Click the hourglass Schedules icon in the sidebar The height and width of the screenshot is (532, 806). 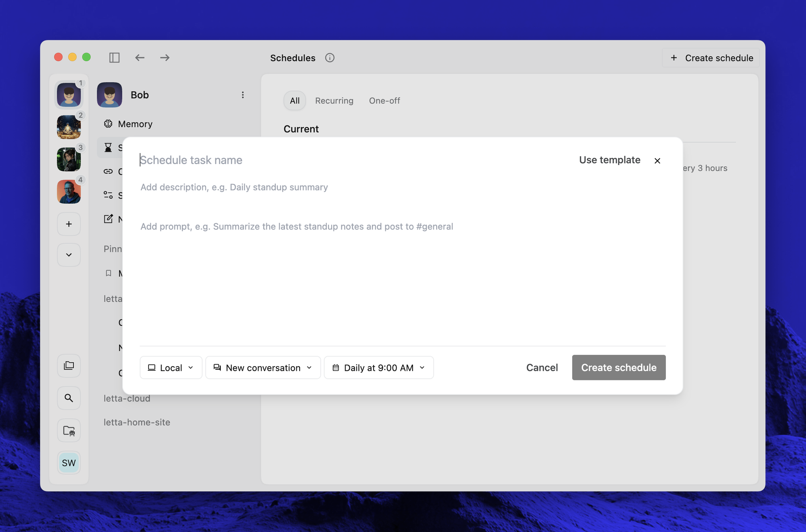coord(108,147)
